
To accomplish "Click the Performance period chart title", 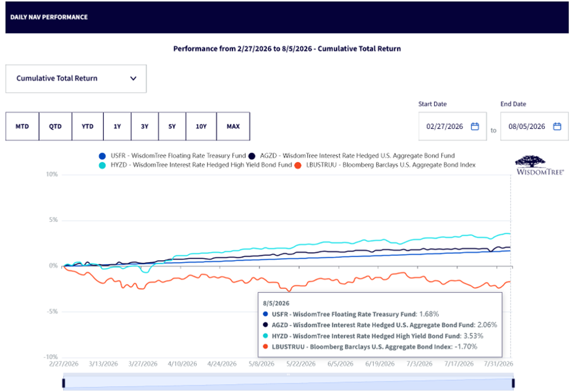I will tap(287, 49).
